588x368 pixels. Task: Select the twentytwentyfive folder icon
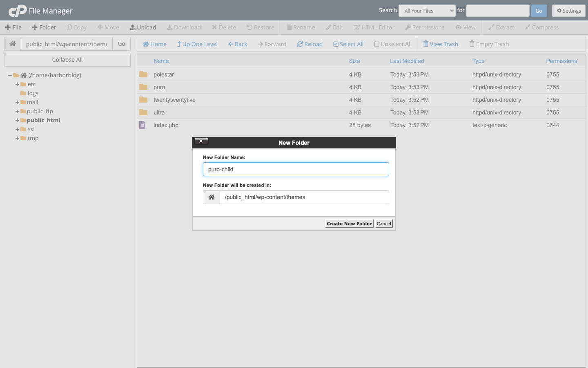pos(143,100)
